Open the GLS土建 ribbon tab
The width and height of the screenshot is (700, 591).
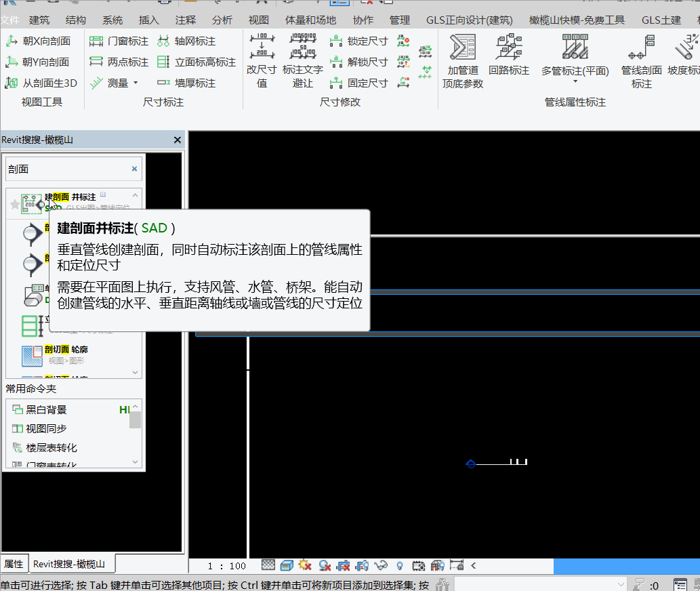pyautogui.click(x=661, y=20)
